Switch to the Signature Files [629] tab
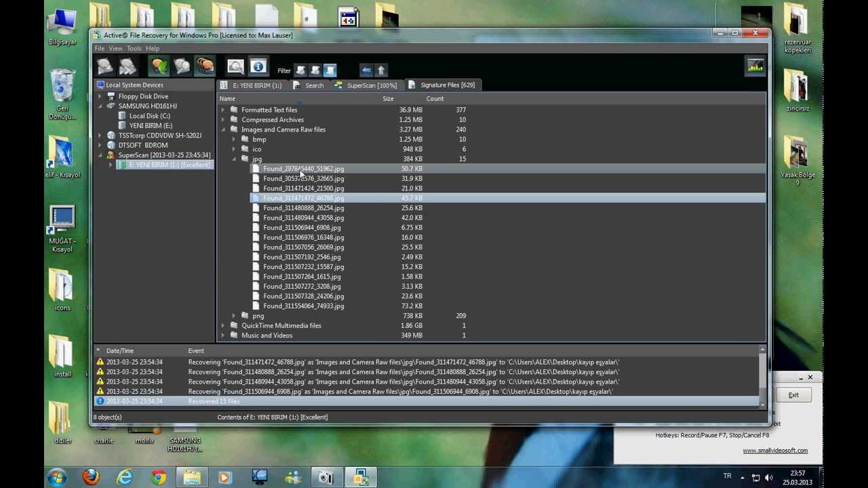The height and width of the screenshot is (488, 868). (443, 85)
